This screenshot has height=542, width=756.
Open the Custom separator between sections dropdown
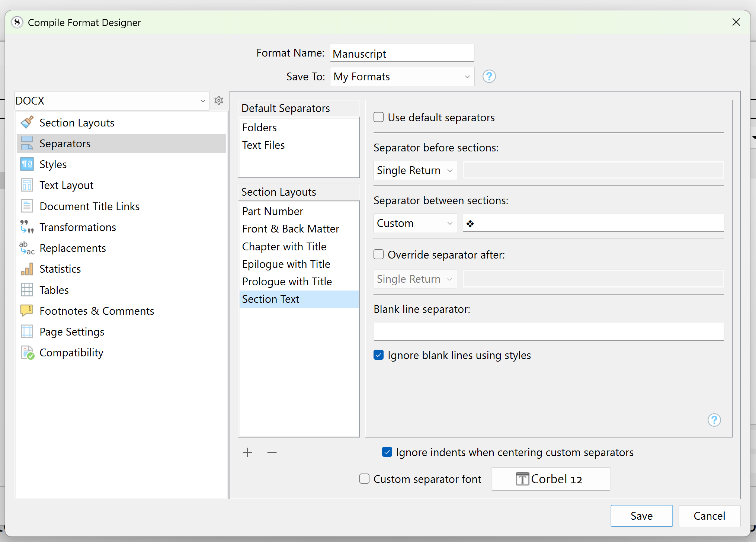pos(415,223)
